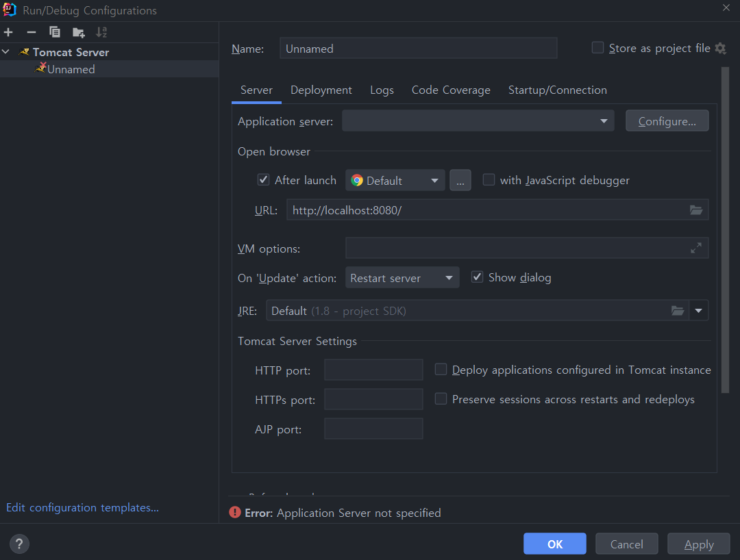This screenshot has width=740, height=560.
Task: Switch to the Code Coverage tab
Action: (x=451, y=90)
